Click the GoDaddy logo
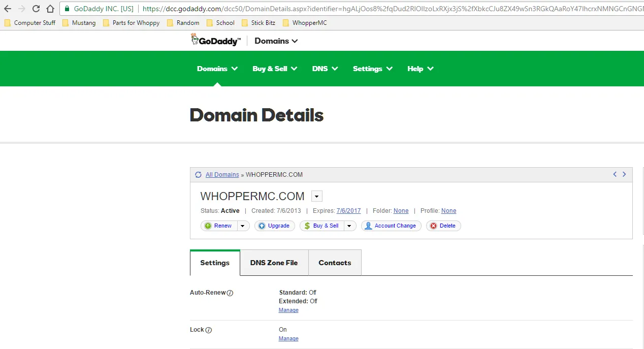Image resolution: width=644 pixels, height=349 pixels. 215,40
